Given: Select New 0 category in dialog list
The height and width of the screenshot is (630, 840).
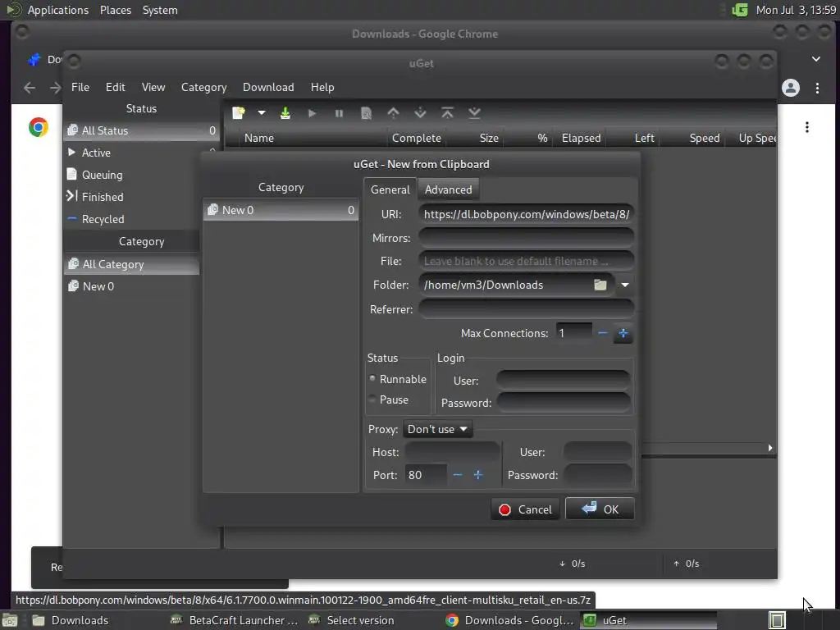Looking at the screenshot, I should coord(281,210).
